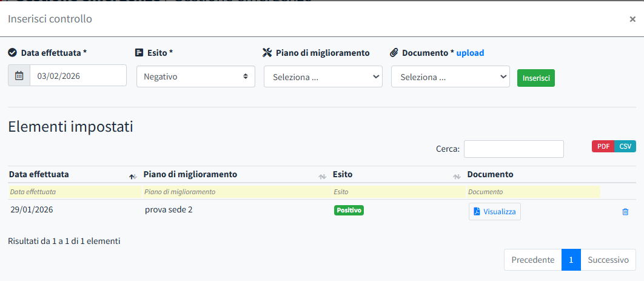The image size is (644, 281).
Task: Go to Precedente page
Action: (532, 260)
